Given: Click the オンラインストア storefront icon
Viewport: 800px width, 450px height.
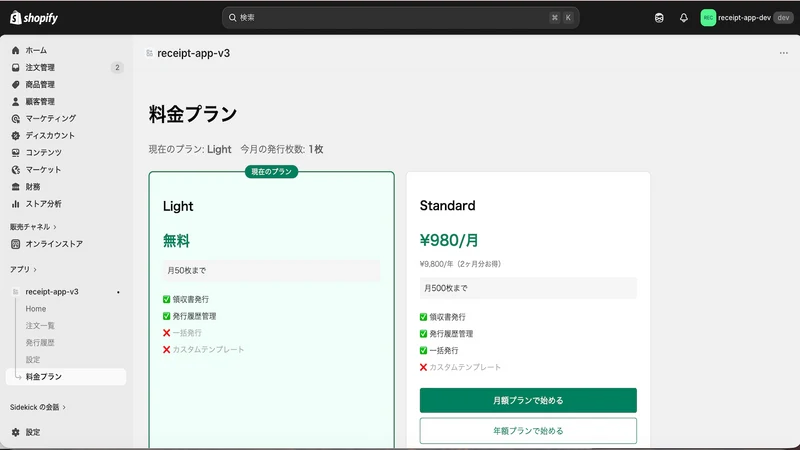Looking at the screenshot, I should pos(15,244).
